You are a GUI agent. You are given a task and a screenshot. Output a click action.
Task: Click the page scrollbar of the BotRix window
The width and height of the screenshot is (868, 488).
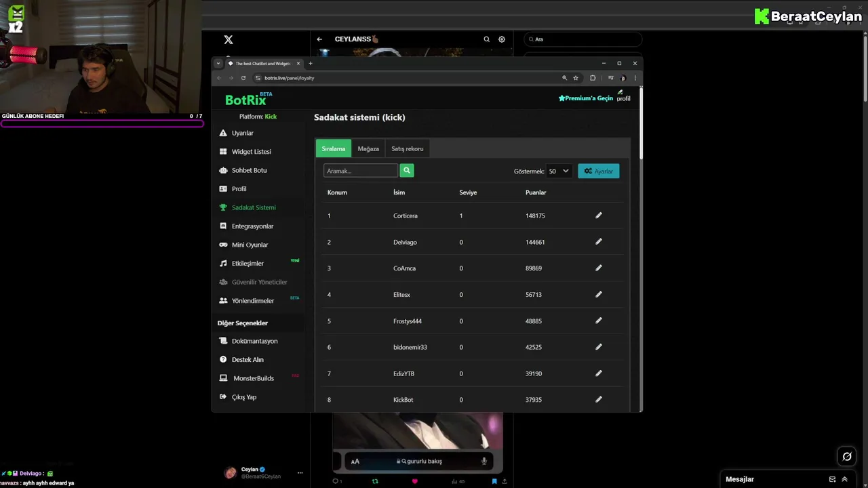(640, 123)
